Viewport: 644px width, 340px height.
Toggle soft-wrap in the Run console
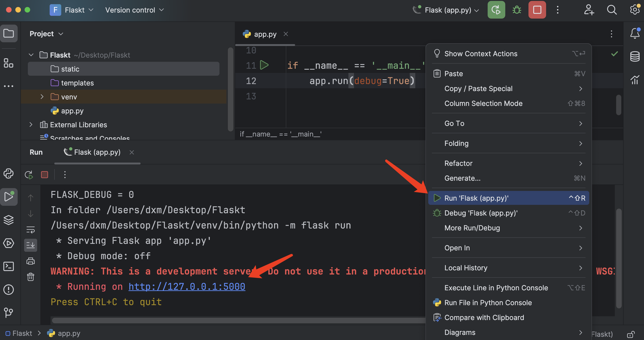pyautogui.click(x=30, y=230)
